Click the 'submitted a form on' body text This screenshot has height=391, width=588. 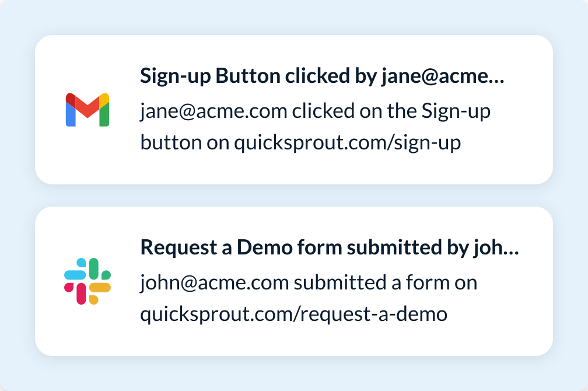point(386,283)
